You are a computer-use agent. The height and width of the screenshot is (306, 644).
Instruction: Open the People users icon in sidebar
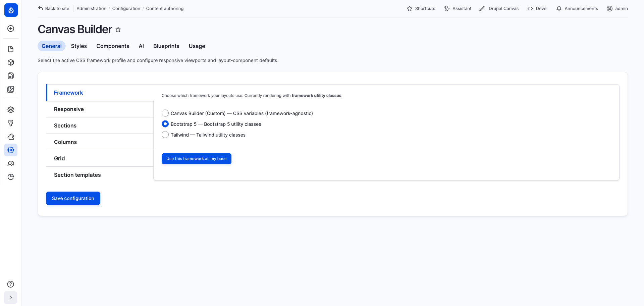click(11, 164)
